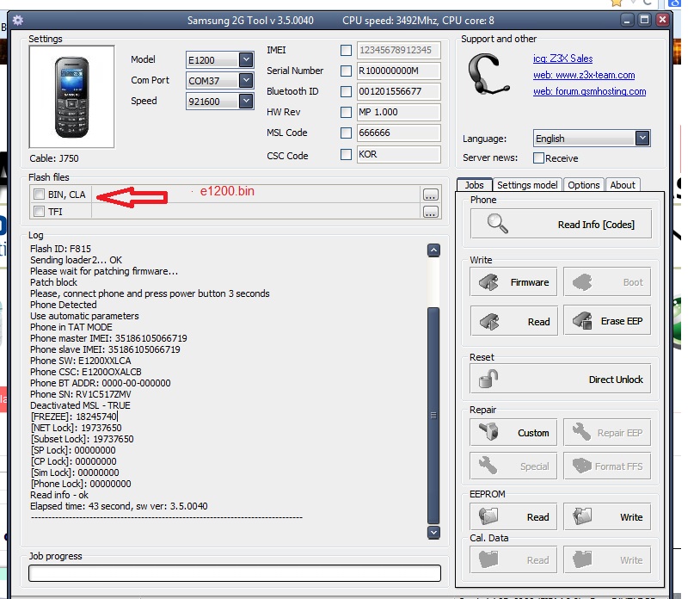Close the Samsung 2G Tool window

pos(662,20)
